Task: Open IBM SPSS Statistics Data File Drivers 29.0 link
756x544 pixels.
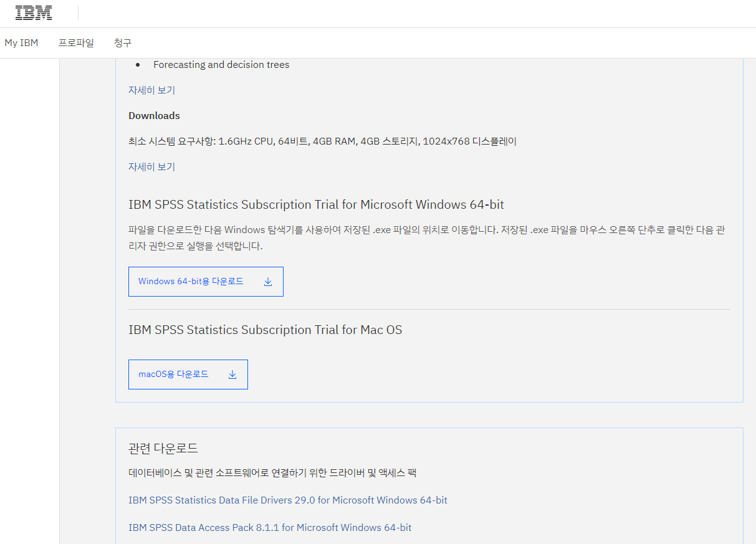Action: coord(288,500)
